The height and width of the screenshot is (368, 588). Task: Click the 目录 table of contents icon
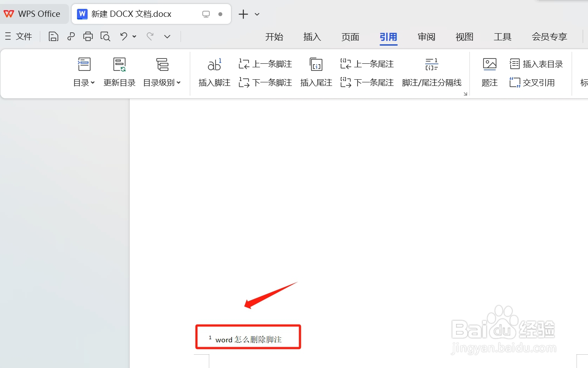pos(84,64)
